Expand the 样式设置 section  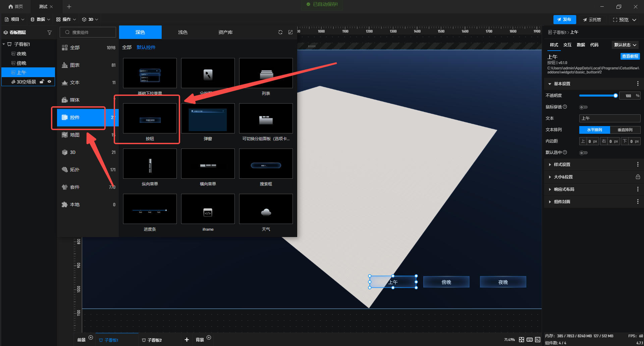coord(562,165)
